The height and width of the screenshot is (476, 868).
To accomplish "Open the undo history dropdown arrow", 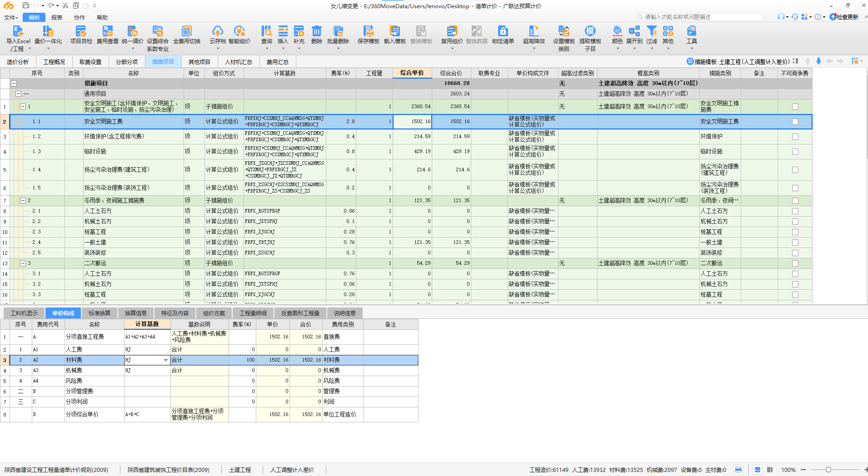I will pyautogui.click(x=43, y=6).
